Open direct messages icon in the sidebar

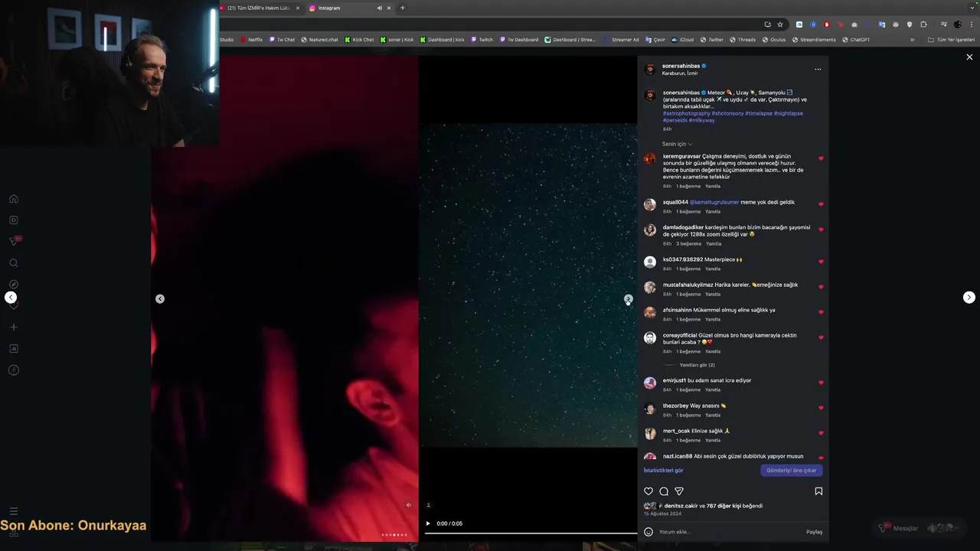click(x=14, y=241)
